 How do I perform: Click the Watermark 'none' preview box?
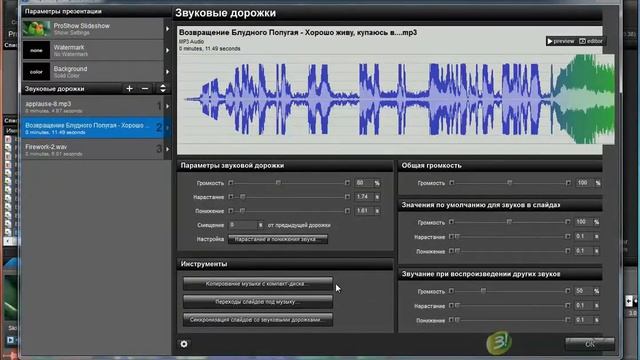(36, 50)
